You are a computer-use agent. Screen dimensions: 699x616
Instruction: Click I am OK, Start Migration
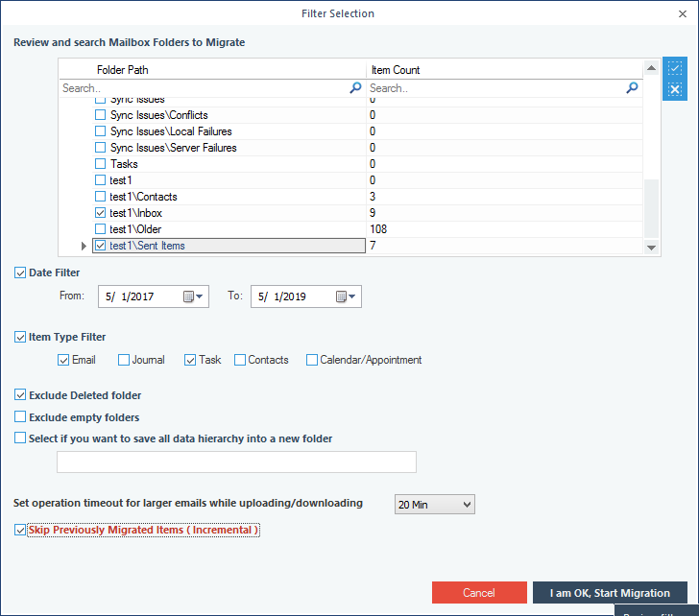coord(610,593)
